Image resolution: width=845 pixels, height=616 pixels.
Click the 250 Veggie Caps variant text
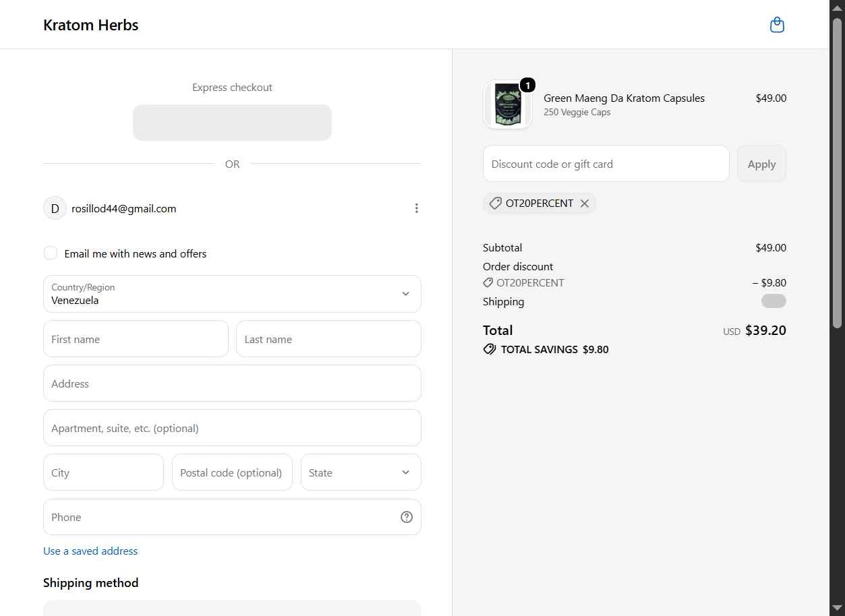(577, 113)
